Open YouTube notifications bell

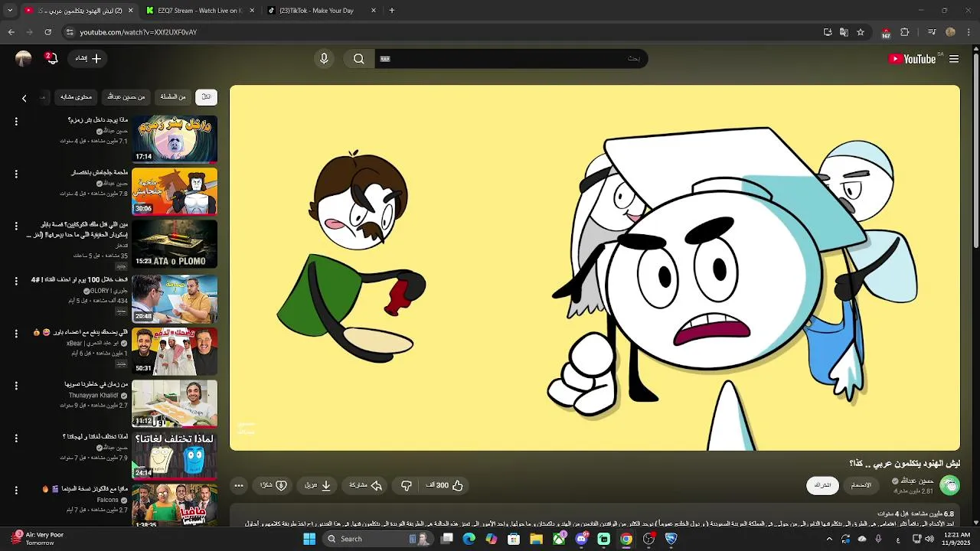(x=51, y=59)
